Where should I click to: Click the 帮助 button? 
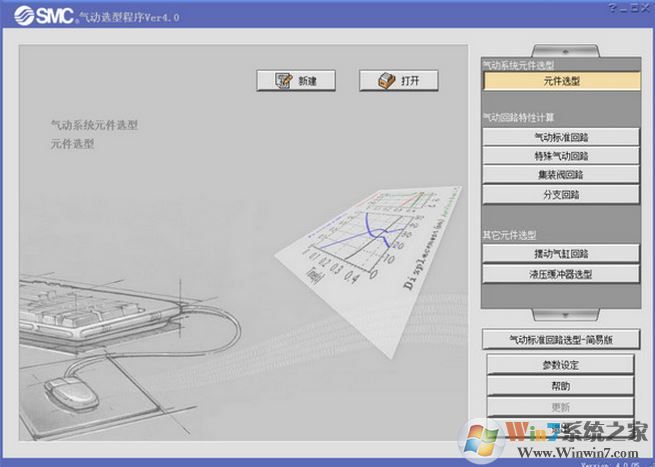560,386
